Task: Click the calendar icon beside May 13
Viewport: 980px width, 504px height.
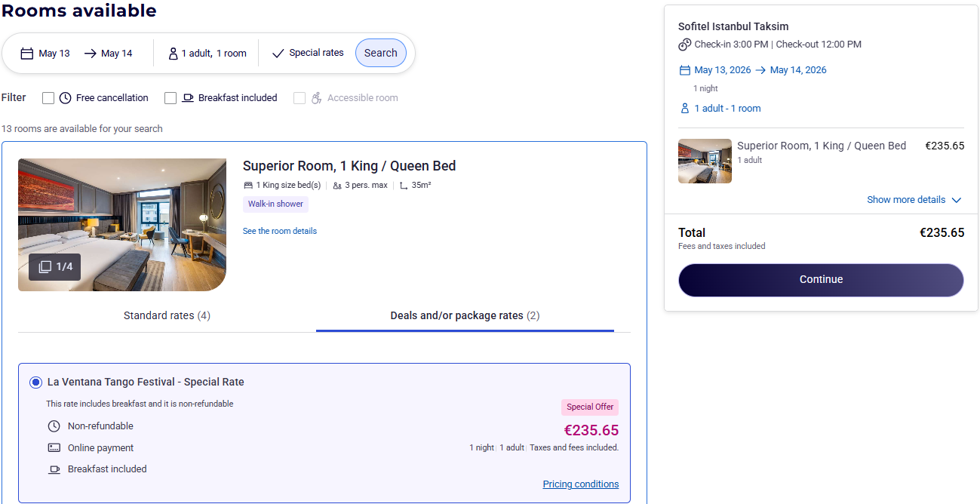Action: (x=27, y=54)
